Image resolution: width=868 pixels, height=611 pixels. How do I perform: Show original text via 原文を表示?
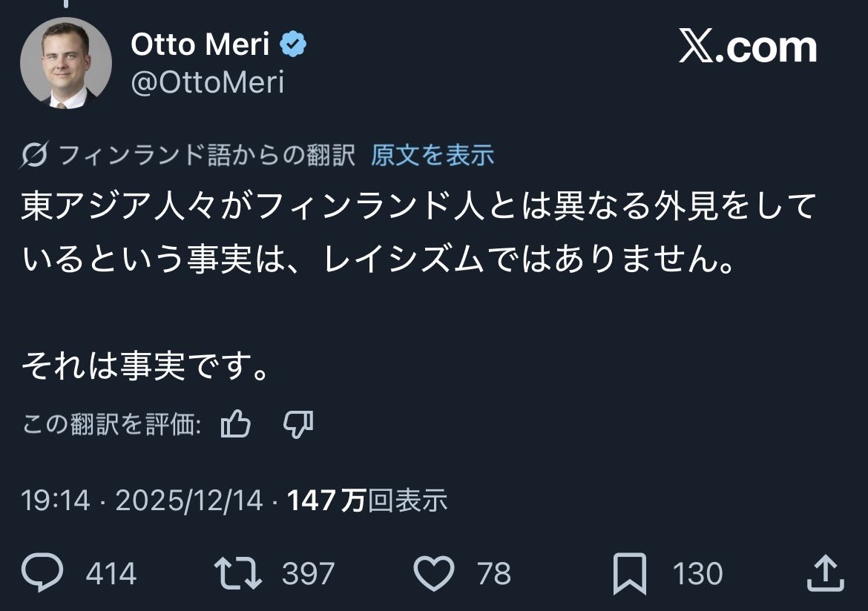coord(432,155)
